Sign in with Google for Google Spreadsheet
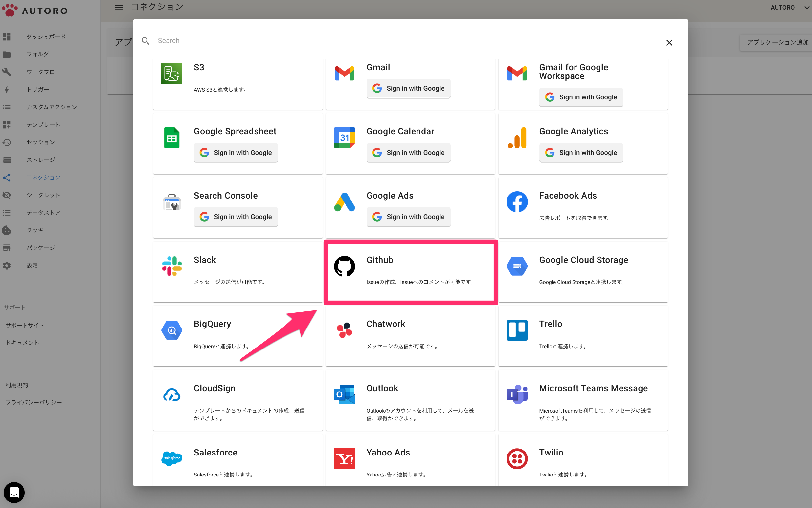Screen dimensions: 812x508 click(x=236, y=153)
